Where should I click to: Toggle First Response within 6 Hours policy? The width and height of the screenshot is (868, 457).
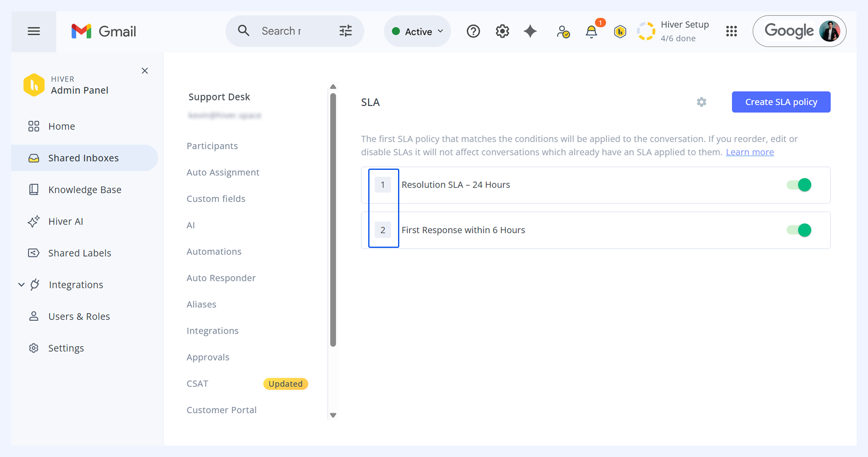[799, 230]
